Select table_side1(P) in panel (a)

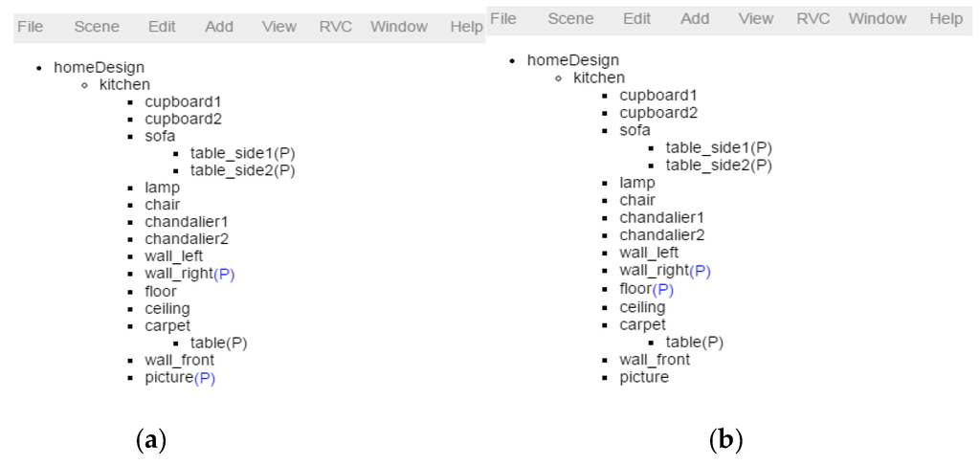pos(242,153)
